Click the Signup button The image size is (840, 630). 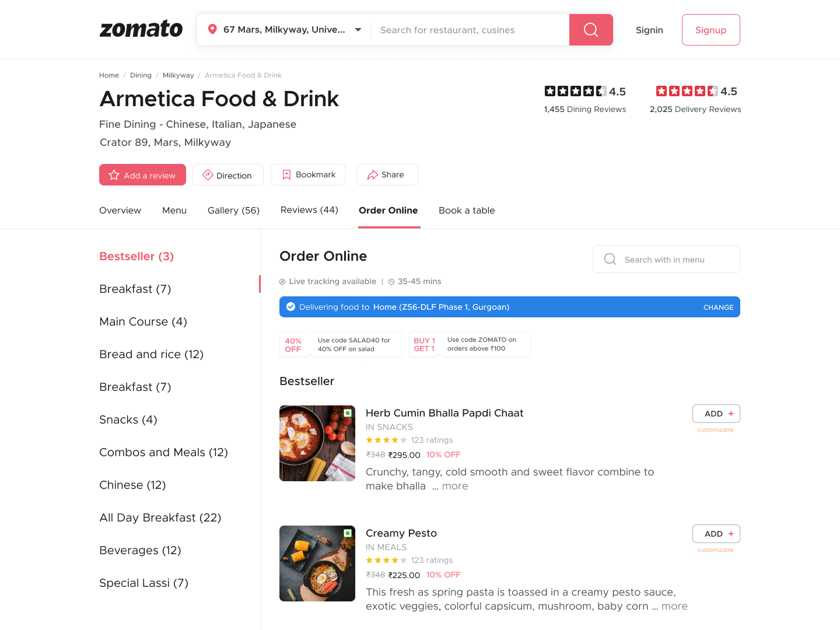coord(710,30)
